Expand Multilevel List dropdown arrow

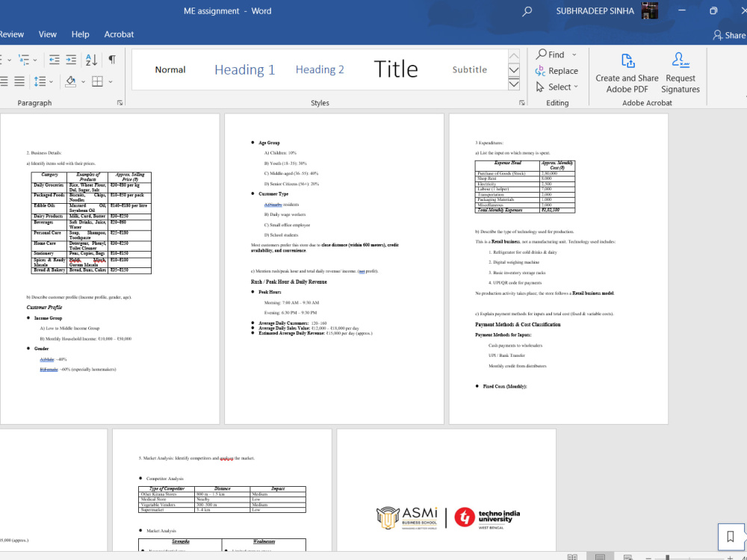[x=35, y=60]
